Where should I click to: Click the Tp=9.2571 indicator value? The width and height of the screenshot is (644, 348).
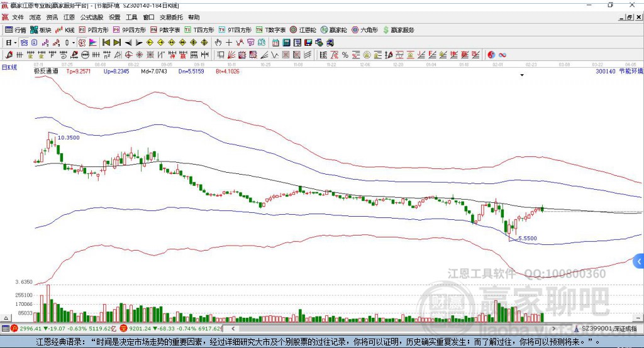click(x=79, y=71)
